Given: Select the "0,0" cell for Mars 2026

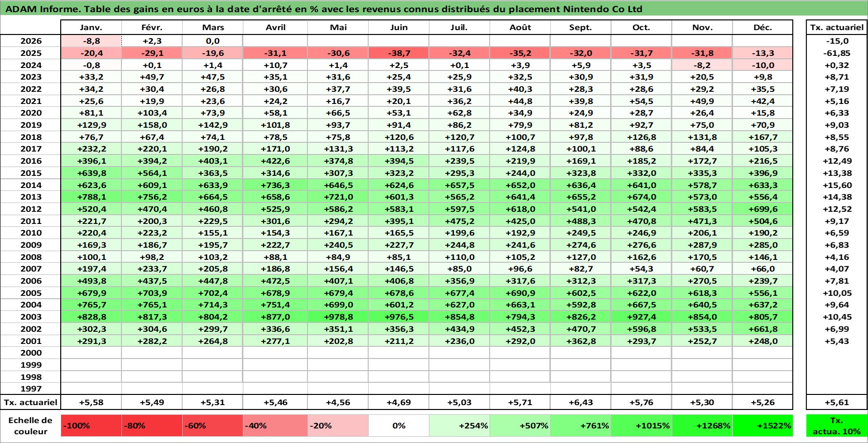Looking at the screenshot, I should click(x=212, y=41).
